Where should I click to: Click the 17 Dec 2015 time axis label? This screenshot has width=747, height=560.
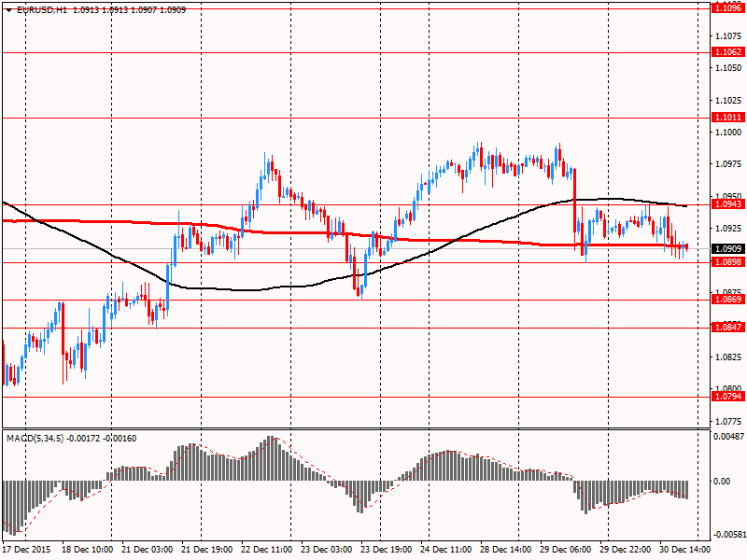(x=27, y=549)
